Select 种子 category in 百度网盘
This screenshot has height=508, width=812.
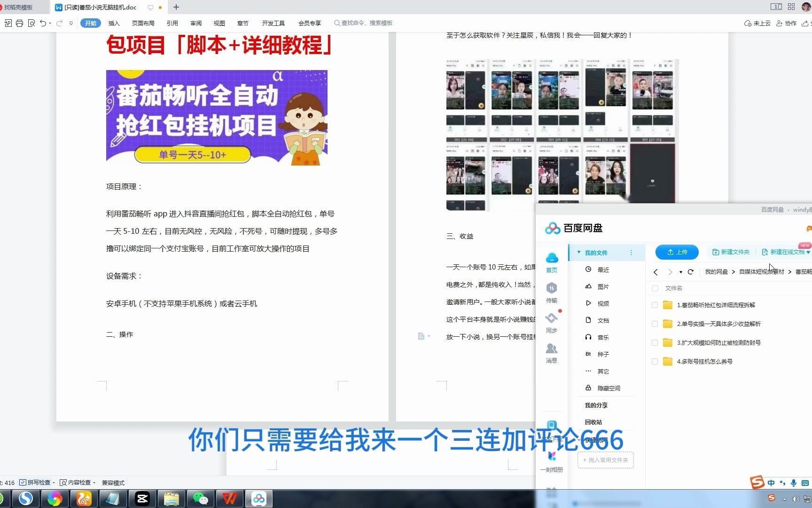point(603,354)
